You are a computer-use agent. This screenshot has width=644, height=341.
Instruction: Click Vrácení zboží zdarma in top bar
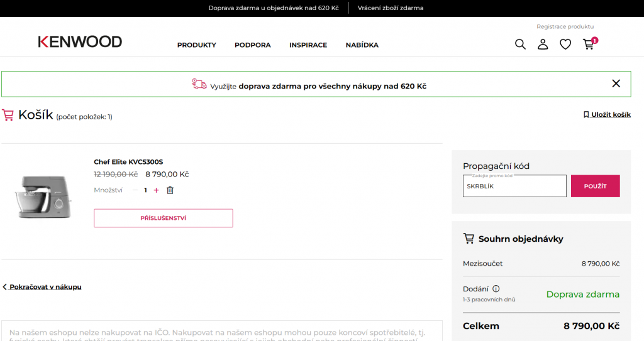pyautogui.click(x=391, y=8)
